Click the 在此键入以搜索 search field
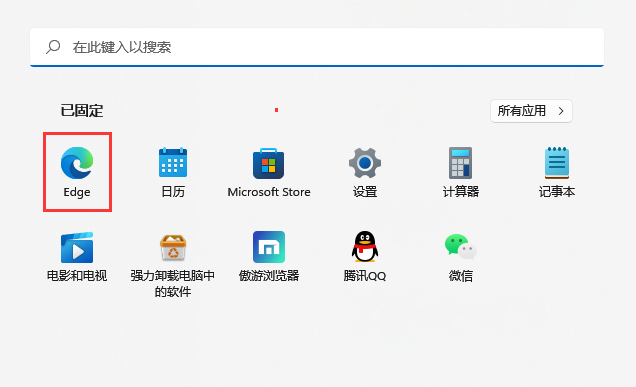 [x=317, y=47]
